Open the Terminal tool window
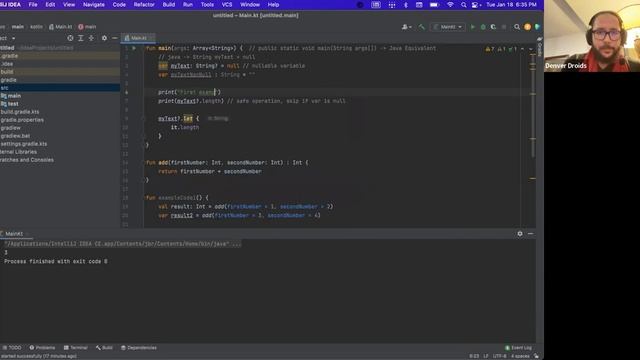Image resolution: width=640 pixels, height=360 pixels. tap(76, 348)
